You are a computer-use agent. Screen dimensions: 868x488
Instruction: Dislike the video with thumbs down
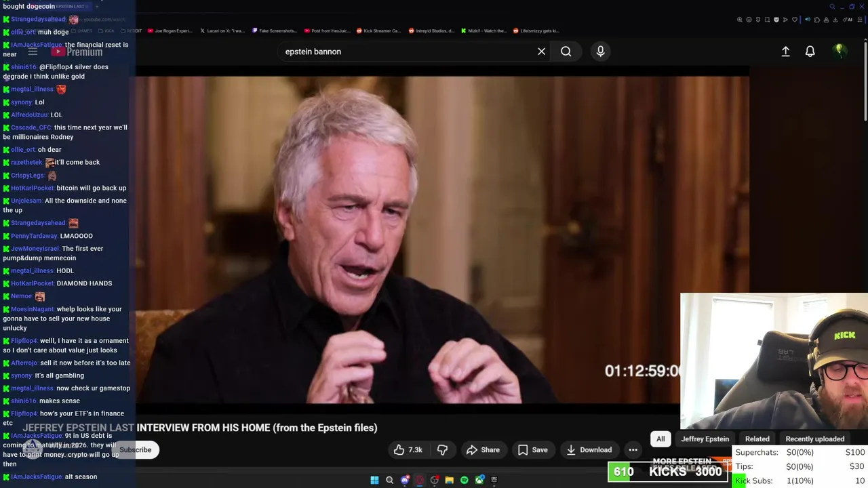(x=442, y=450)
